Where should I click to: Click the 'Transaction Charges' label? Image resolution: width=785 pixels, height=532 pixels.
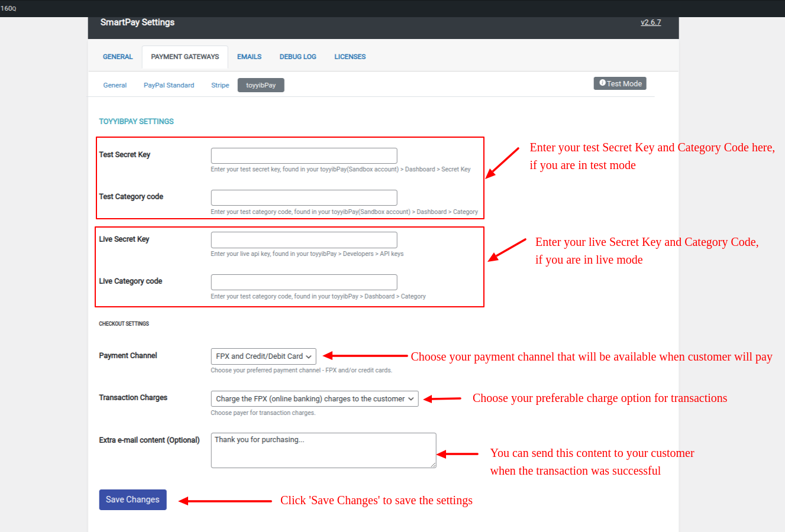pyautogui.click(x=133, y=398)
